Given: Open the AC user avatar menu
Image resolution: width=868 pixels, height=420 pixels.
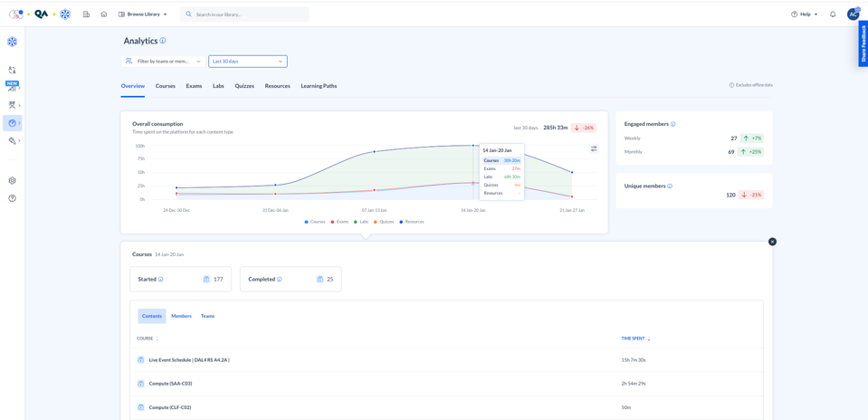Looking at the screenshot, I should click(x=853, y=14).
